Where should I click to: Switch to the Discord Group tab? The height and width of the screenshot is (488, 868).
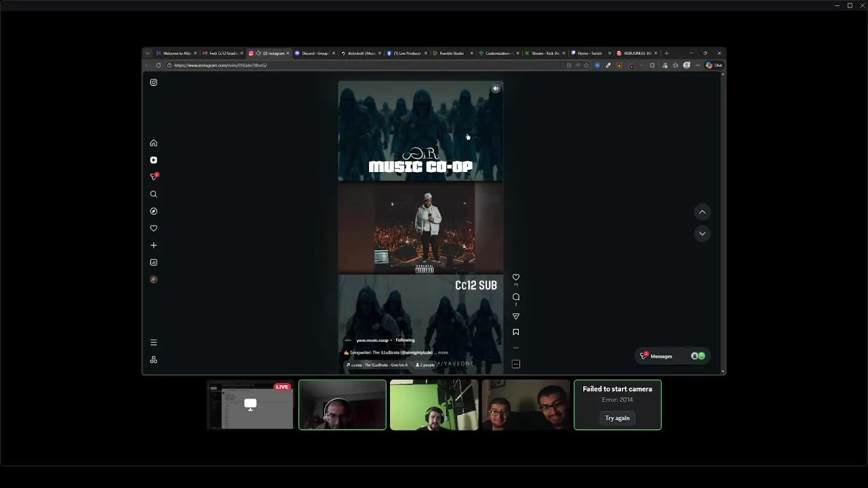(x=314, y=53)
